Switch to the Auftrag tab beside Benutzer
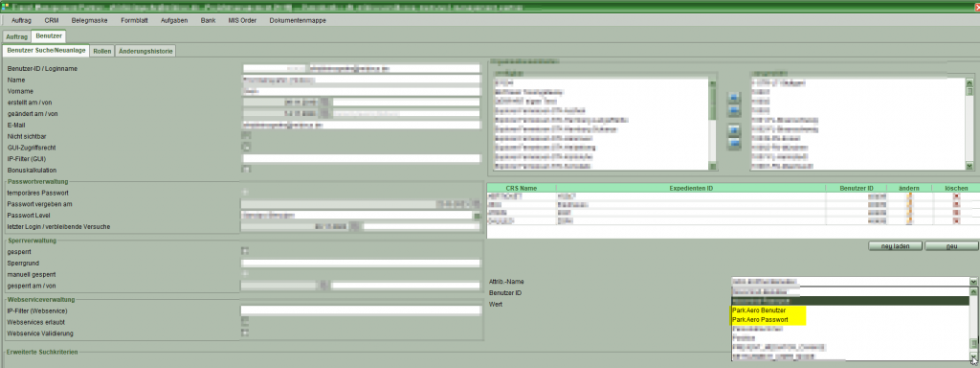The height and width of the screenshot is (368, 980). click(x=17, y=37)
